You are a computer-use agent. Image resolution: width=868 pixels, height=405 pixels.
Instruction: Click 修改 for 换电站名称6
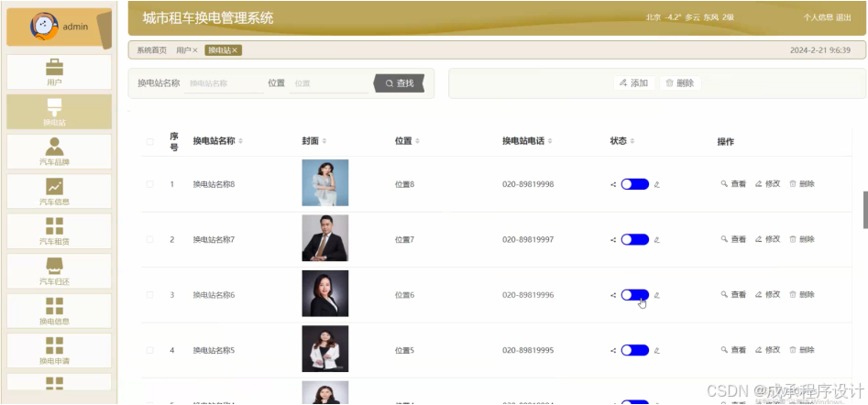click(x=768, y=295)
